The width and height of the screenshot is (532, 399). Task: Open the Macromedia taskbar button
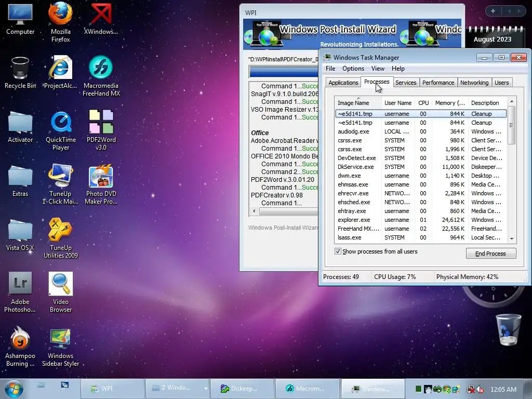click(x=308, y=389)
